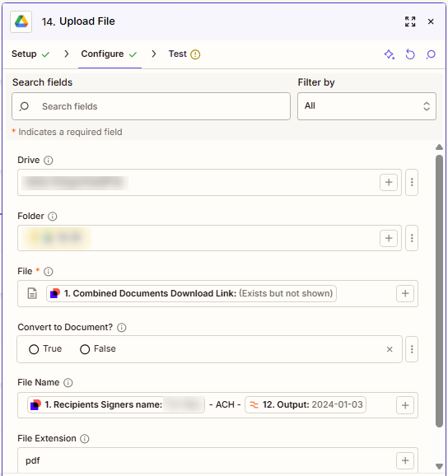This screenshot has height=476, width=448.
Task: Click the plus button in File field
Action: [x=405, y=293]
